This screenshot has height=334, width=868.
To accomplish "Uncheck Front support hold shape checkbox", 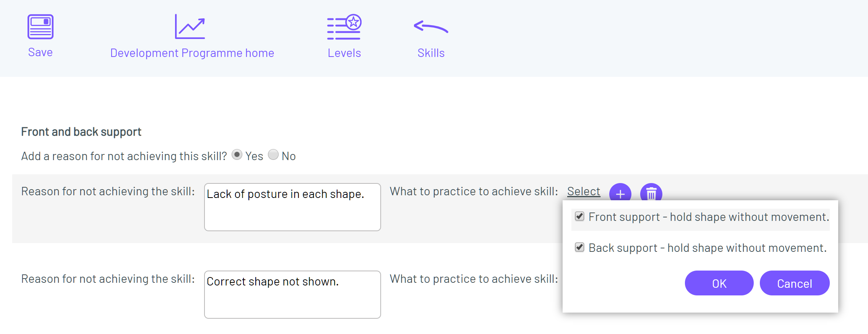I will [579, 216].
